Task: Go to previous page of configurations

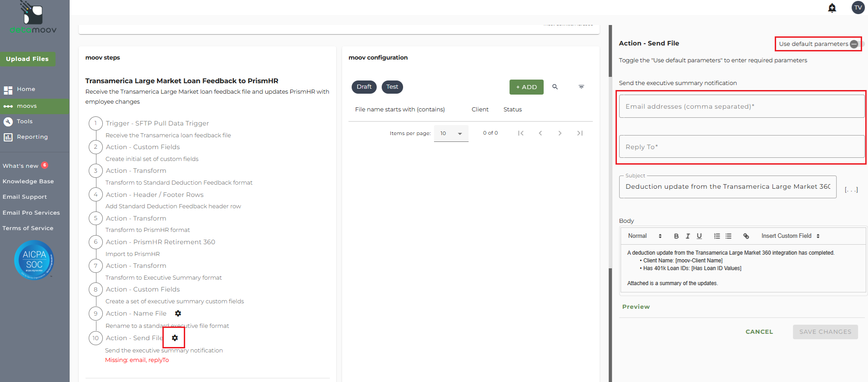Action: click(x=540, y=133)
